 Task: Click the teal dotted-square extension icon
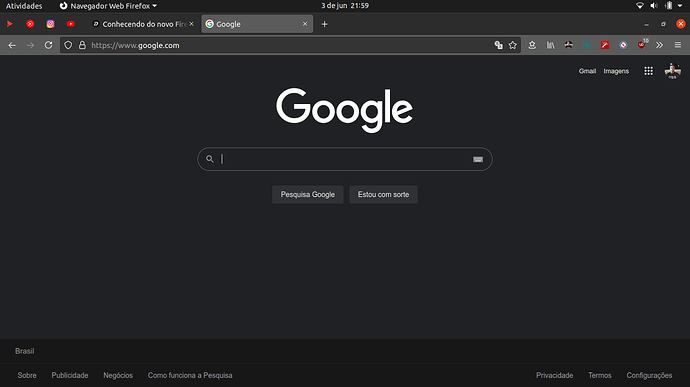pyautogui.click(x=587, y=45)
